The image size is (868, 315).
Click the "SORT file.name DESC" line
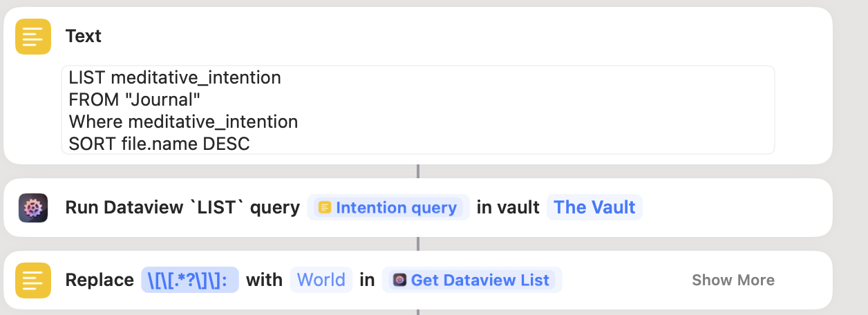pos(159,144)
